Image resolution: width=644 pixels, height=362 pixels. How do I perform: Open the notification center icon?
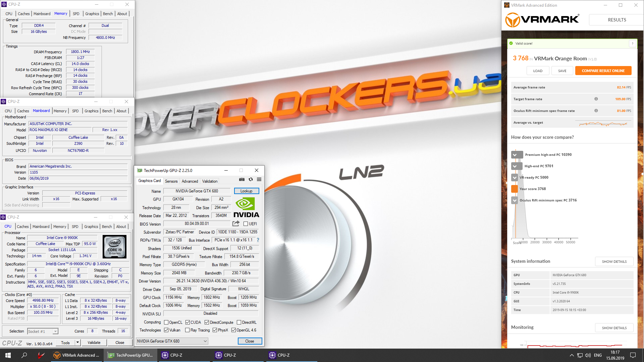[633, 355]
